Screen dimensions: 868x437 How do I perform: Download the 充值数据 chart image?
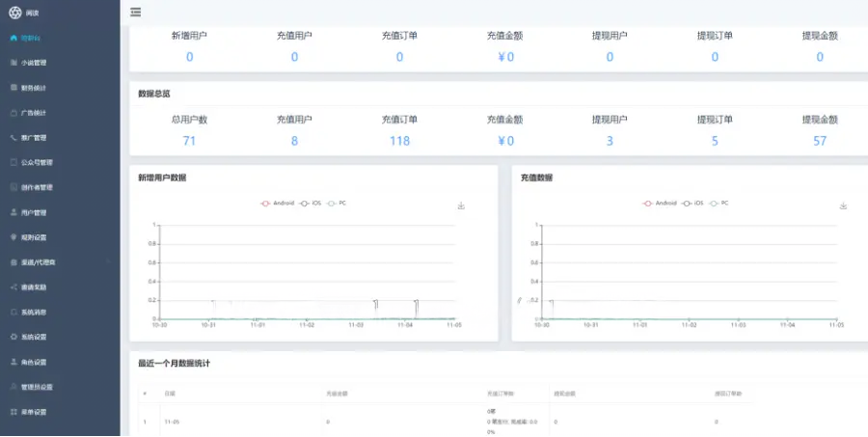[843, 206]
